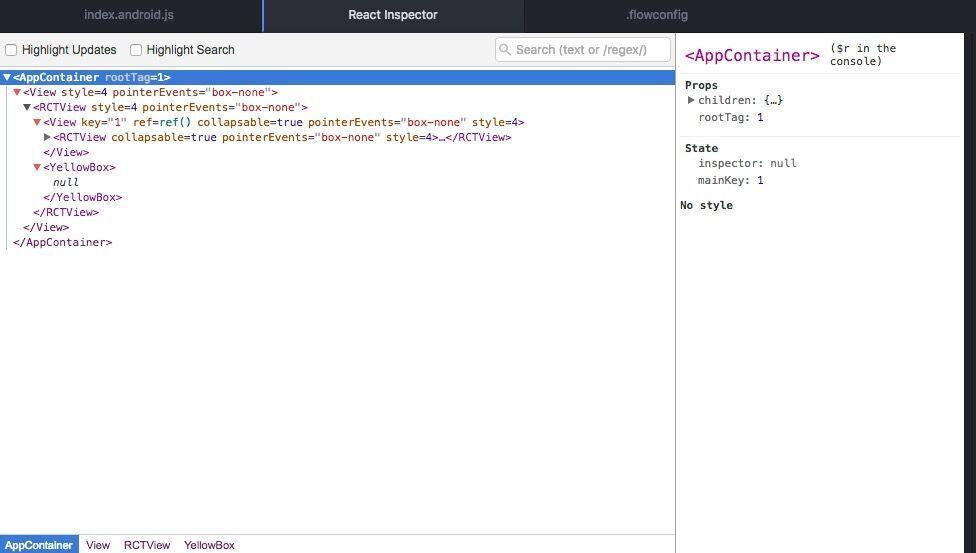Collapse the View style=4 node arrow
Viewport: 976px width, 553px height.
pos(17,92)
